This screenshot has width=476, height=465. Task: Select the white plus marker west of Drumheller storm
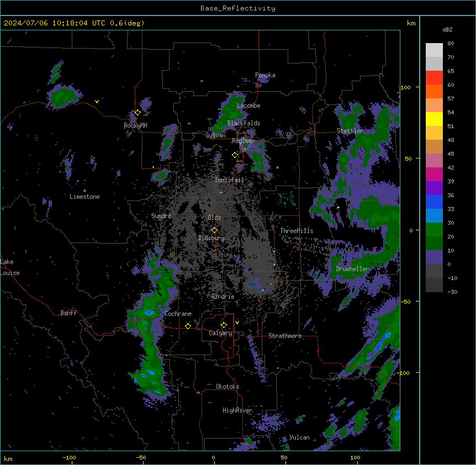(338, 207)
